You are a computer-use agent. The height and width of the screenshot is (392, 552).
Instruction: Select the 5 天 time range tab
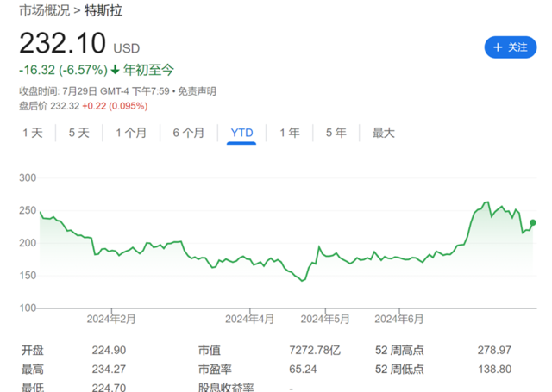click(x=79, y=133)
